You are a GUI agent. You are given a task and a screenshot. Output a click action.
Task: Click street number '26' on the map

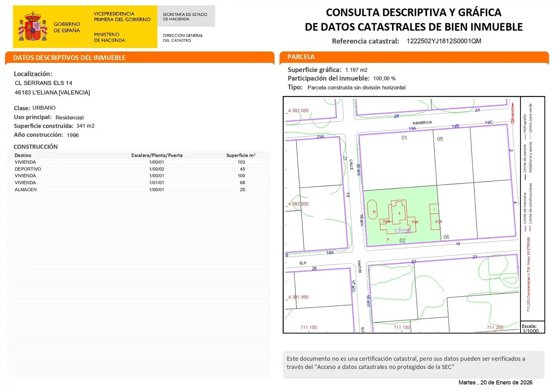coord(396,116)
